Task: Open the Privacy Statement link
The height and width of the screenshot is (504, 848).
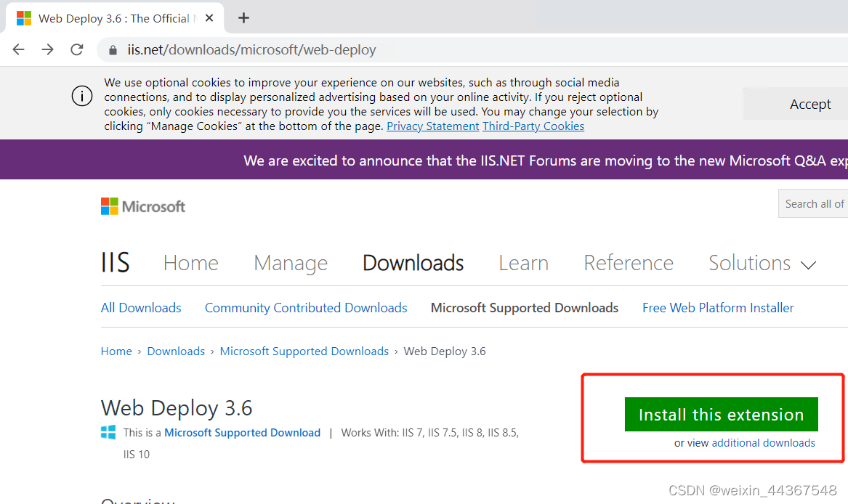Action: click(432, 126)
